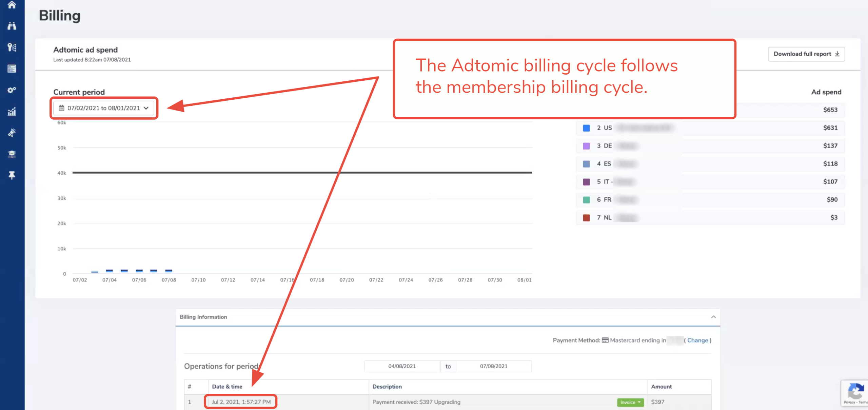868x410 pixels.
Task: Click the operations end date field 07/08/2021
Action: pos(493,366)
